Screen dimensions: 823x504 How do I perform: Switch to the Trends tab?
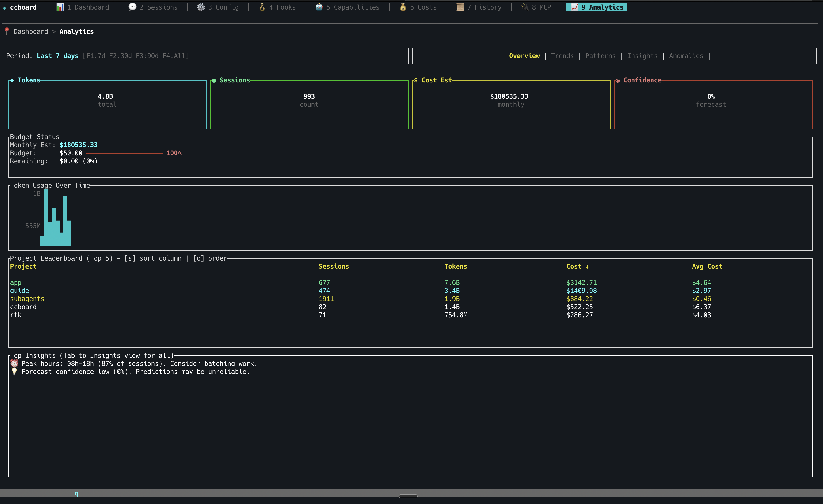562,56
